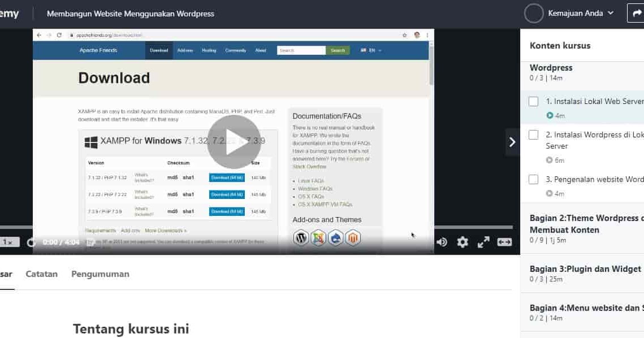Viewport: 644px width, 338px height.
Task: Open the Windows FAQs link
Action: 315,189
